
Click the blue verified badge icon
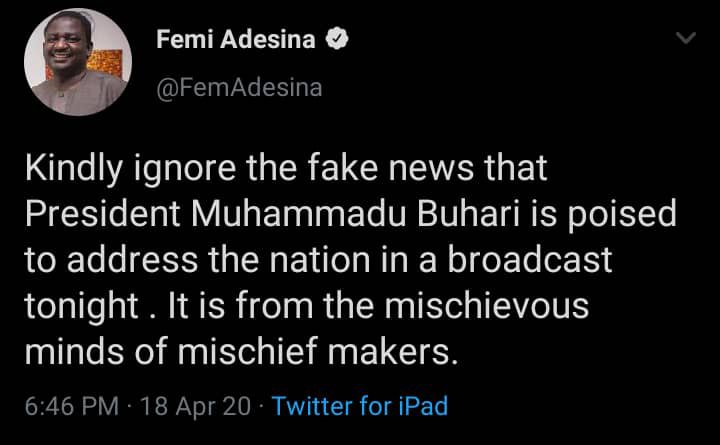tap(339, 40)
